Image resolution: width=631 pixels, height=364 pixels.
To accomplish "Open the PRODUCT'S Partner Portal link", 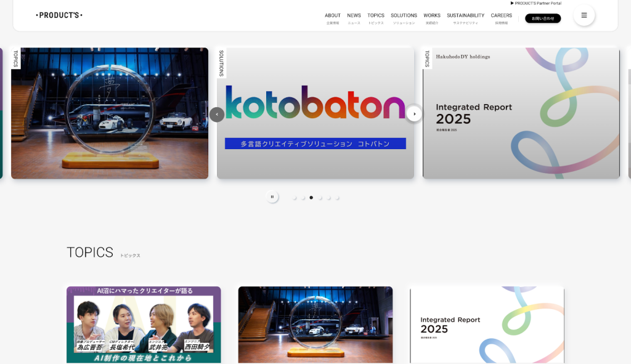I will click(535, 3).
